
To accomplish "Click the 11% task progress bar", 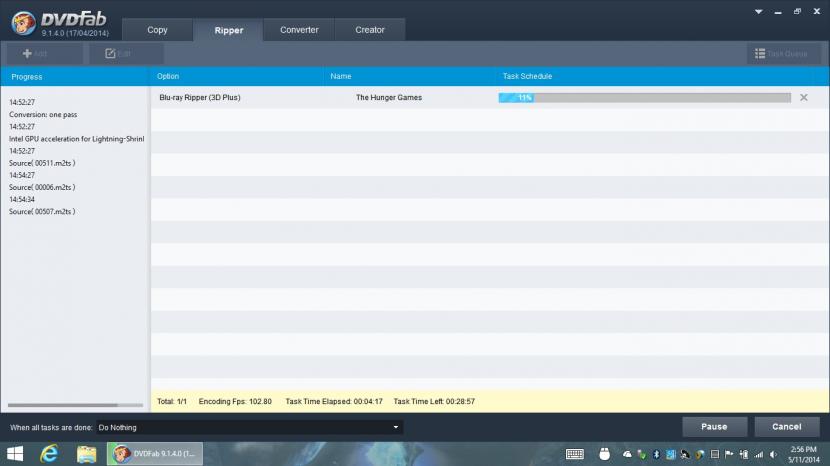I will pyautogui.click(x=644, y=97).
